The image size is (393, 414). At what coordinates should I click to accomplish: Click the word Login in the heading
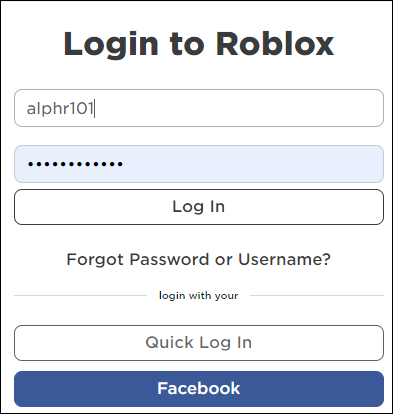pos(111,45)
